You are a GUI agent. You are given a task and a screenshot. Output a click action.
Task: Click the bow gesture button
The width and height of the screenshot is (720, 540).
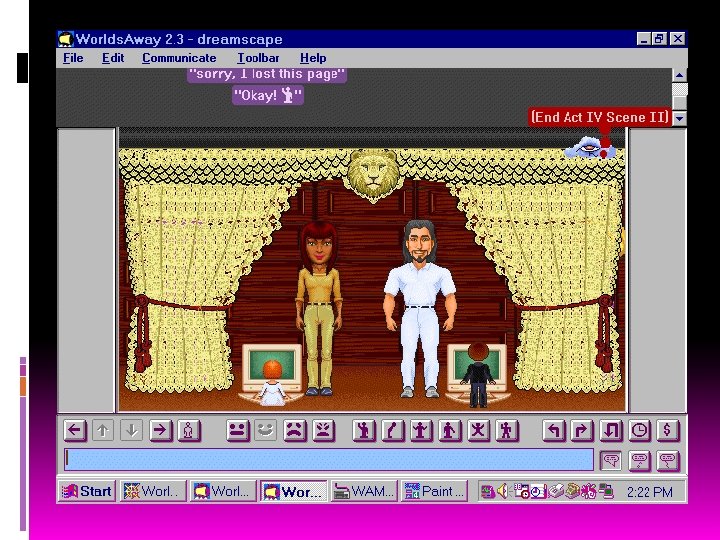(393, 431)
